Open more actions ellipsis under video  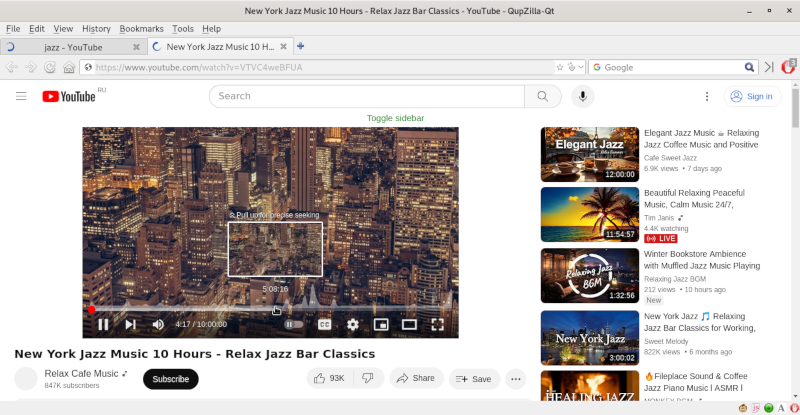tap(516, 379)
